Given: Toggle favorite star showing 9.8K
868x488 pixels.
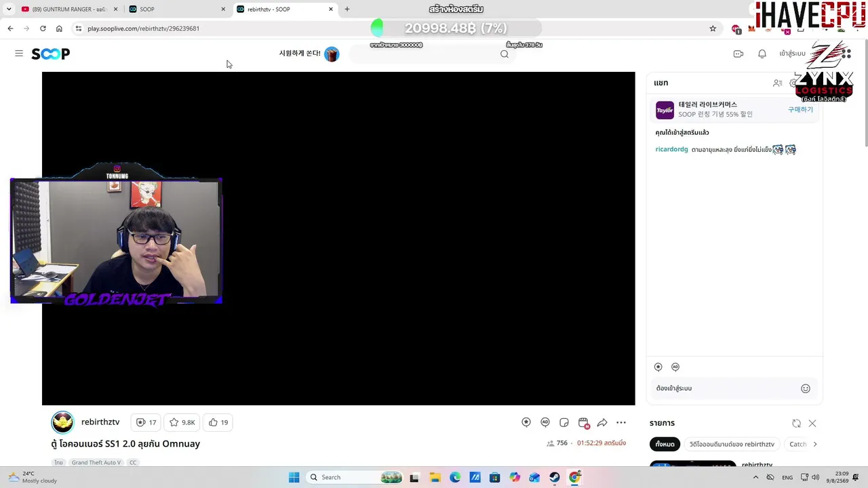Looking at the screenshot, I should (182, 422).
